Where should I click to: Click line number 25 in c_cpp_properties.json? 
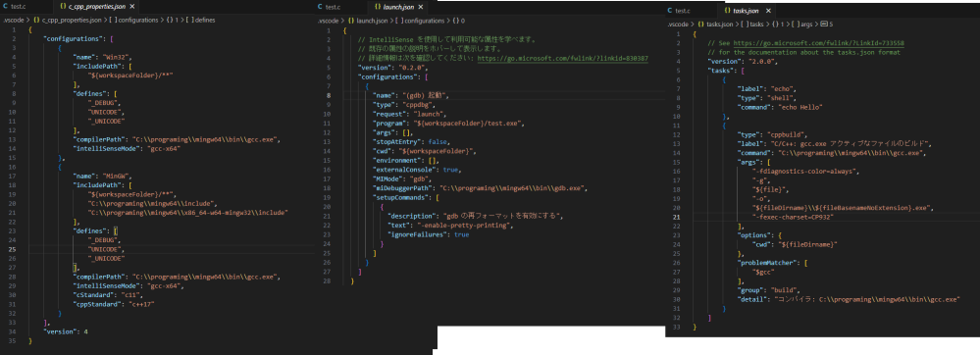click(x=12, y=249)
